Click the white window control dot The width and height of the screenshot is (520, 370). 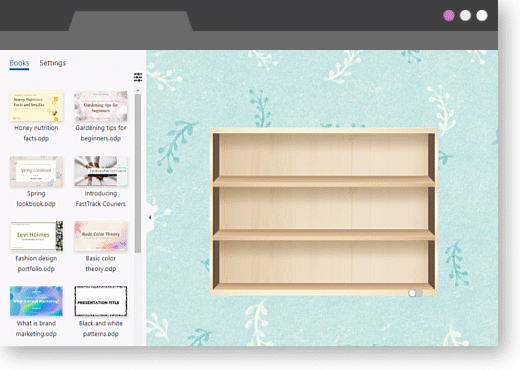tap(482, 15)
